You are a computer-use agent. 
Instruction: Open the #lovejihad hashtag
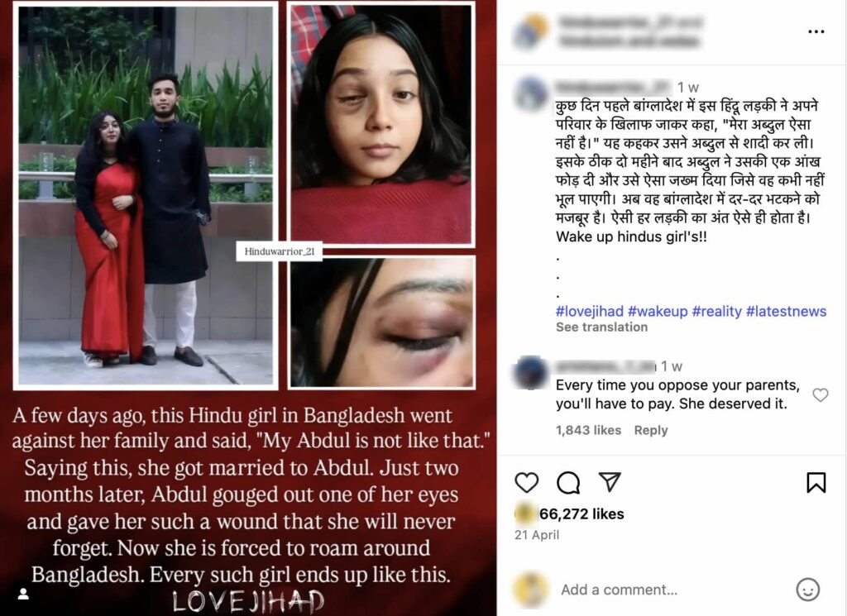click(x=589, y=312)
